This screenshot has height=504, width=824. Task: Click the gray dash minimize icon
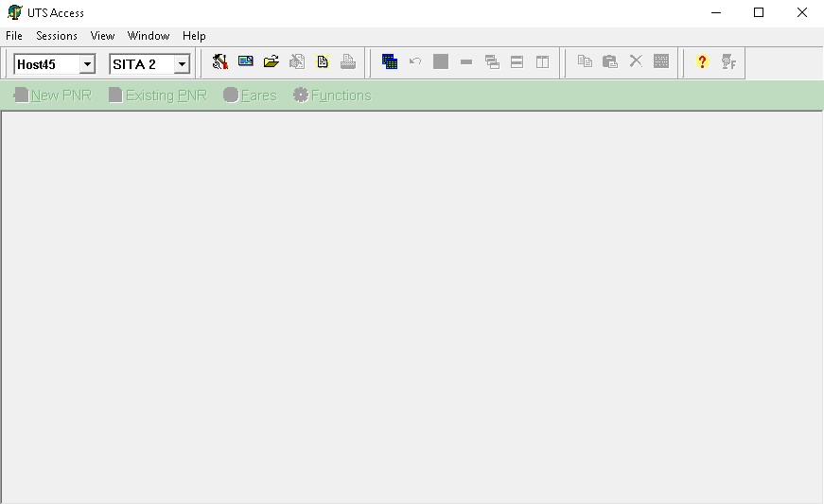[x=466, y=62]
